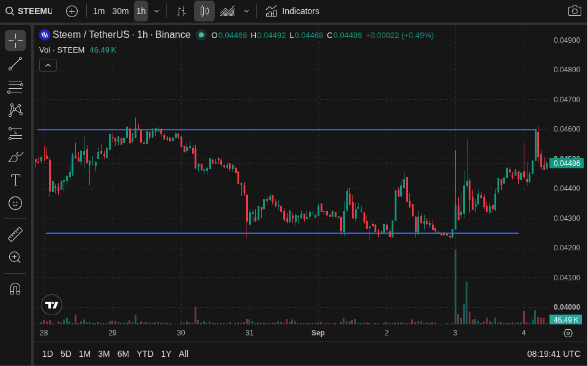Expand the timeframe dropdown arrow
The image size is (588, 366).
click(157, 11)
